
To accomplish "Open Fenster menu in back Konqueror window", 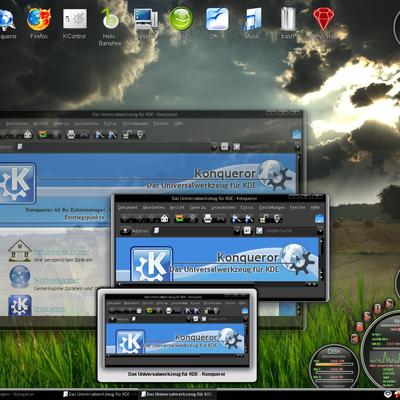I will [161, 124].
